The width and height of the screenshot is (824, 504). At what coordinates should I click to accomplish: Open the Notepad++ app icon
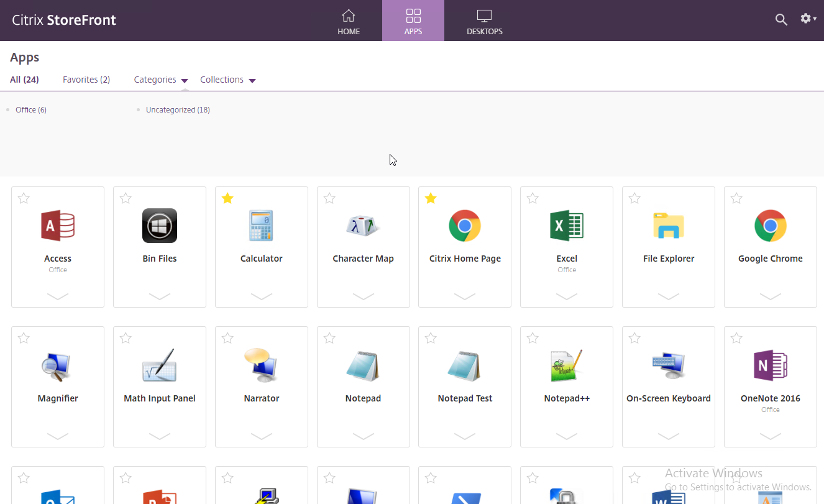coord(567,365)
